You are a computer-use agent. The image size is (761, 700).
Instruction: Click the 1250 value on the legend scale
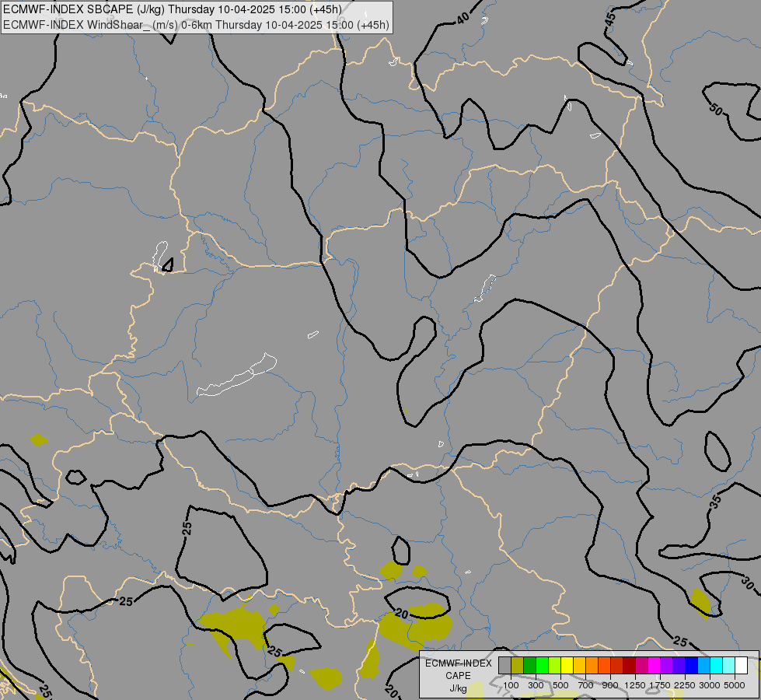point(635,685)
